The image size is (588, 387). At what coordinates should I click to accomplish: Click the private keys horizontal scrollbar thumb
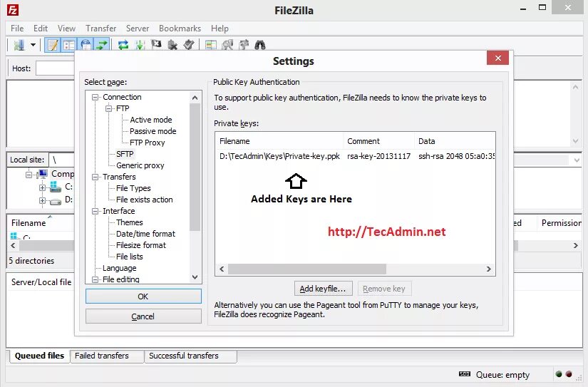(x=306, y=269)
